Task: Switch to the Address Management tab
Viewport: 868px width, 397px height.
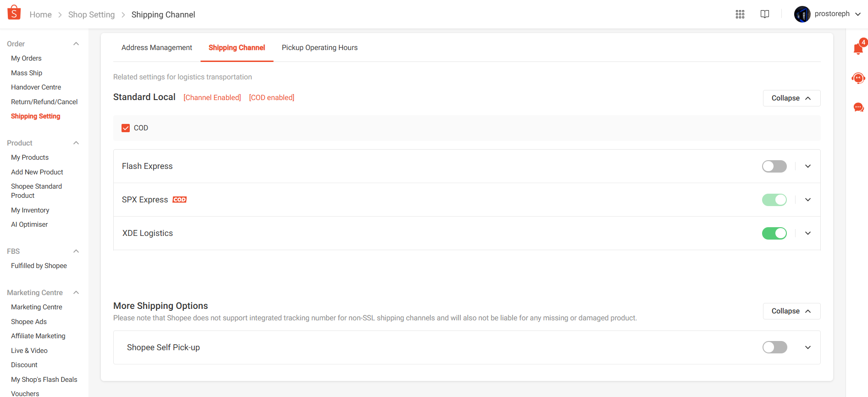Action: (x=157, y=48)
